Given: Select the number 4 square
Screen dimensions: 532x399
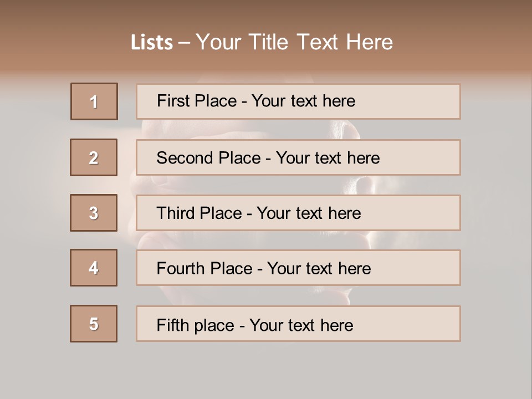Looking at the screenshot, I should [x=94, y=268].
